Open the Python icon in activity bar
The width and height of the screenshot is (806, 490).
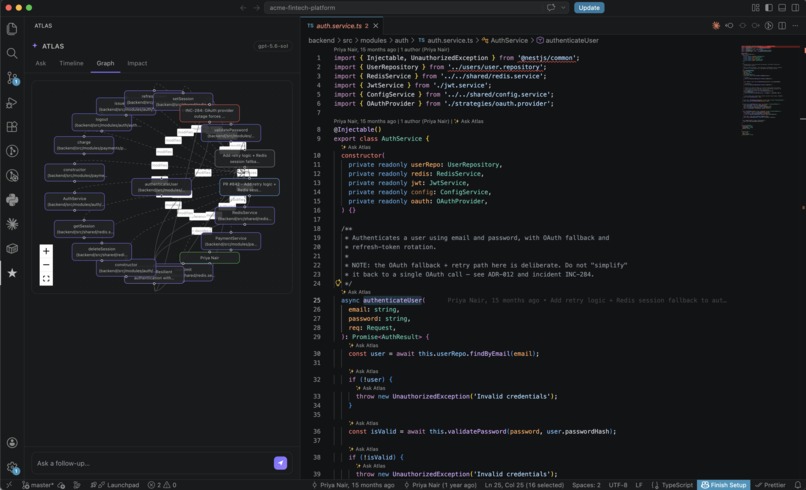(12, 200)
